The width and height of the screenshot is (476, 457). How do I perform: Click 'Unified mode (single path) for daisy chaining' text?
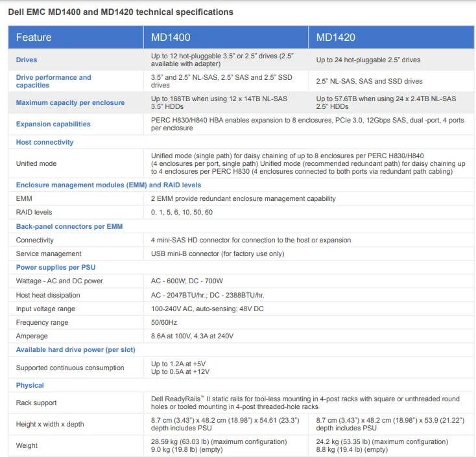click(308, 163)
